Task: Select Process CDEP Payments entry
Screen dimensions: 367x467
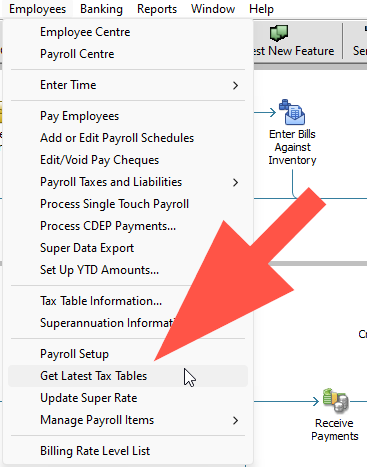Action: pyautogui.click(x=128, y=226)
